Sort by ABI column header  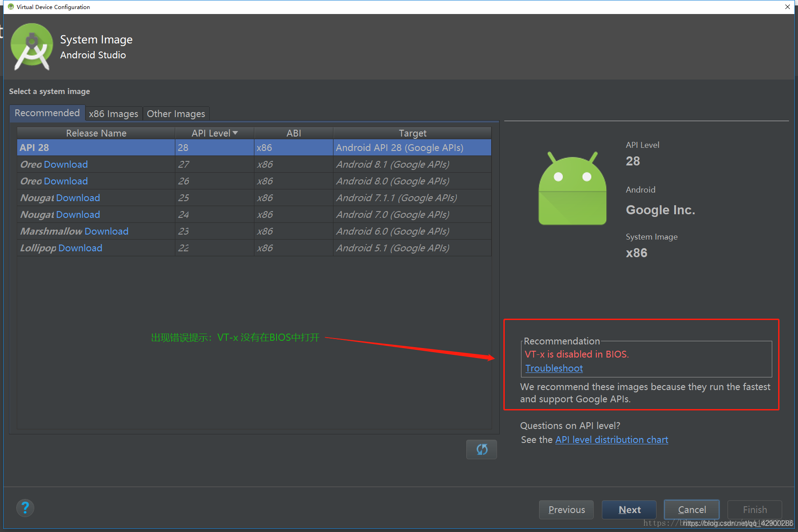click(x=294, y=133)
